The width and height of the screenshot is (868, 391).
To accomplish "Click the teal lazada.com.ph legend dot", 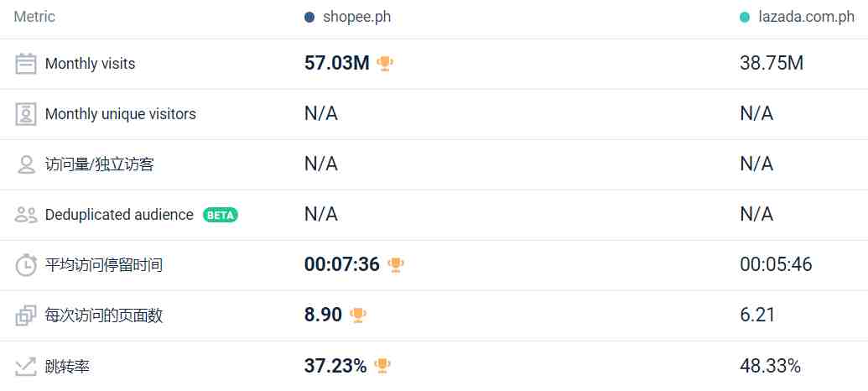I will click(x=745, y=17).
